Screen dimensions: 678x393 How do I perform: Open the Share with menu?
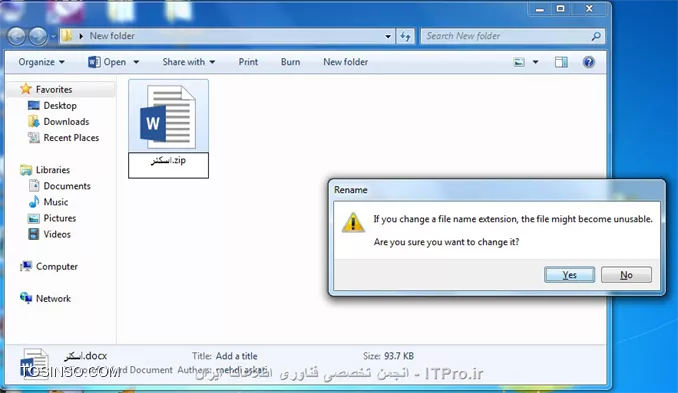(189, 62)
